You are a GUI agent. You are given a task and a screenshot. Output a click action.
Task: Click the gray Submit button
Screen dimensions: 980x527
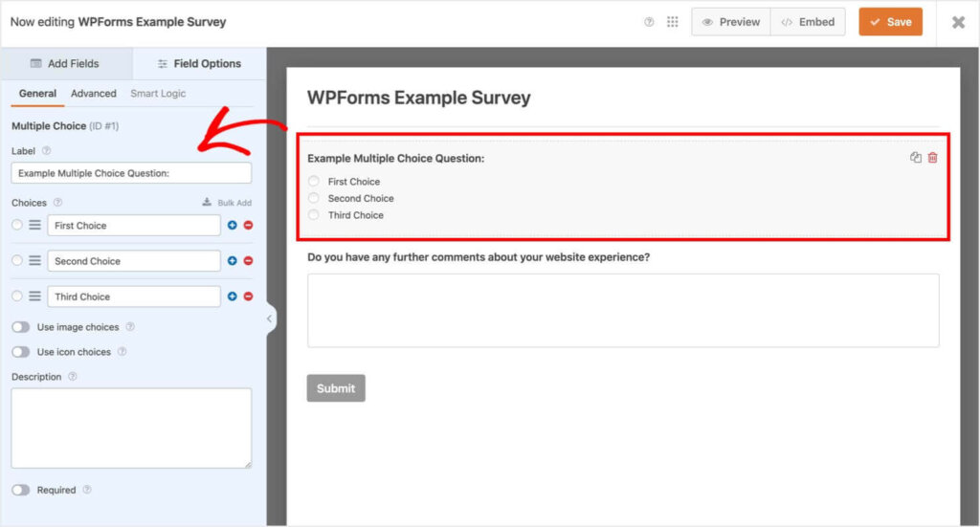pyautogui.click(x=336, y=387)
